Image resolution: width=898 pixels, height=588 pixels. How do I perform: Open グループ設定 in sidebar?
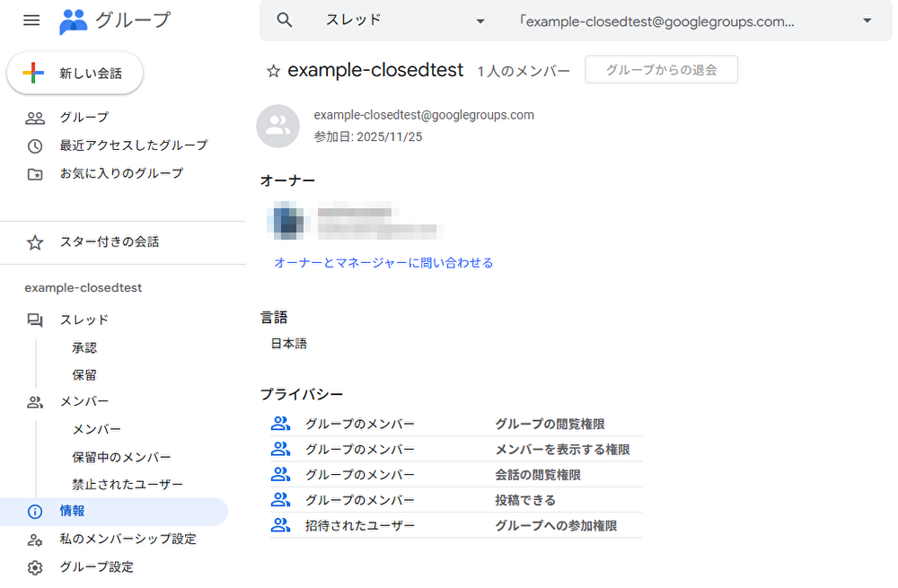click(x=96, y=567)
